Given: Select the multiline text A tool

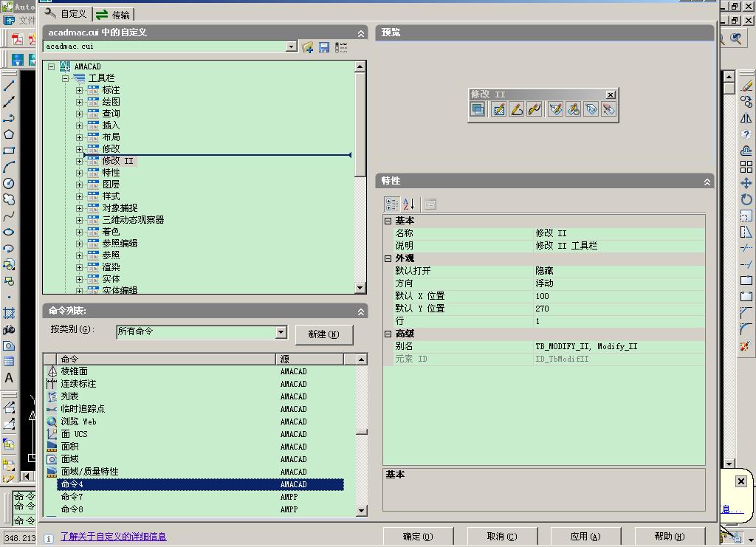Looking at the screenshot, I should [x=9, y=378].
